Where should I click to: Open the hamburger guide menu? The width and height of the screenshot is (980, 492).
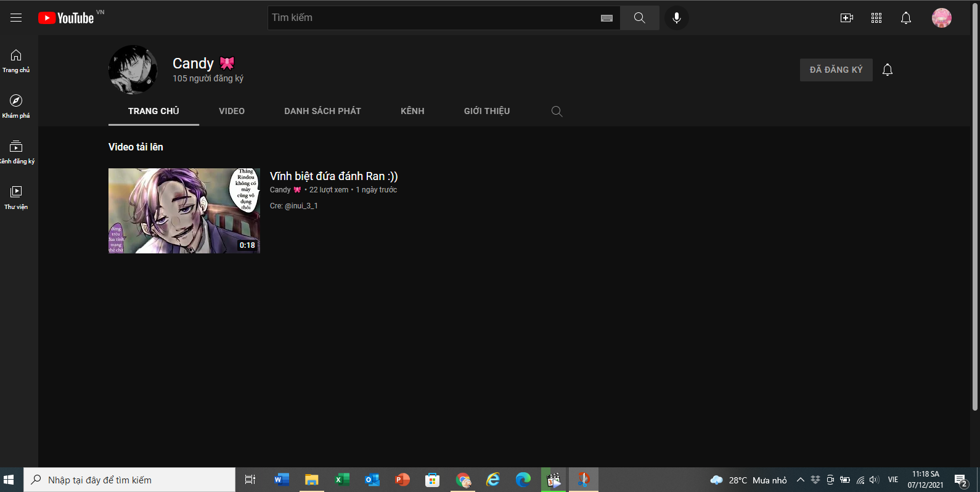tap(16, 18)
